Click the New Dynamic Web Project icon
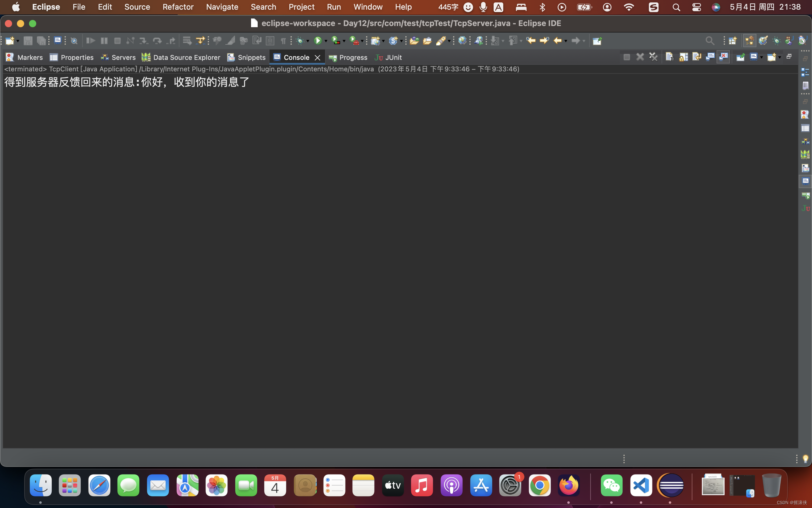The image size is (812, 508). click(x=375, y=41)
